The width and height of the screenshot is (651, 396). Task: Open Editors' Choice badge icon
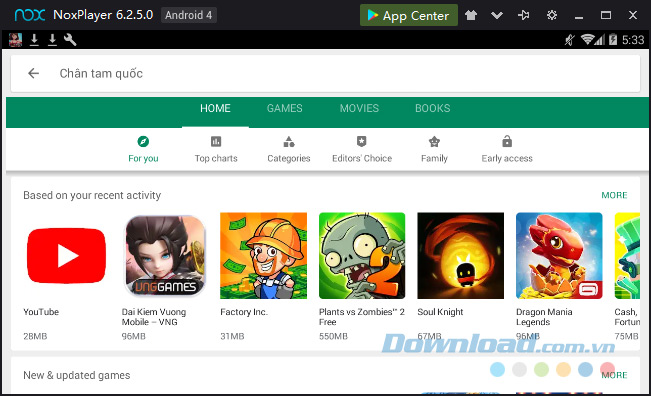(362, 142)
